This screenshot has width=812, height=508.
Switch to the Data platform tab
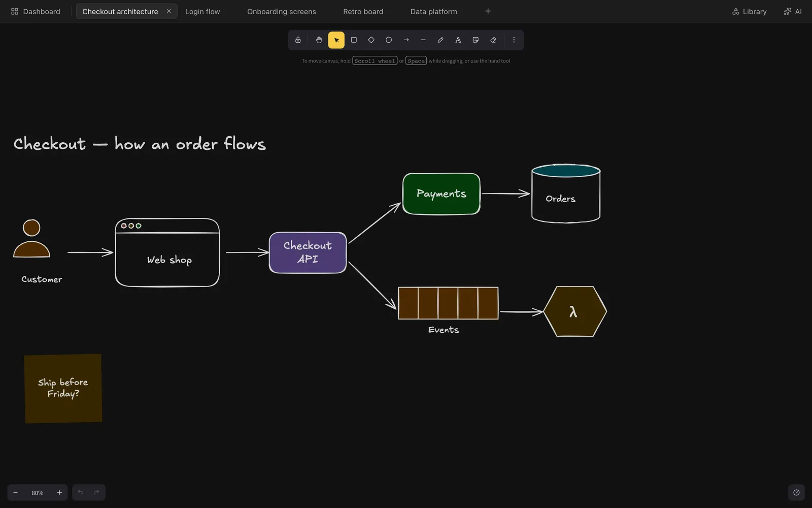tap(434, 11)
